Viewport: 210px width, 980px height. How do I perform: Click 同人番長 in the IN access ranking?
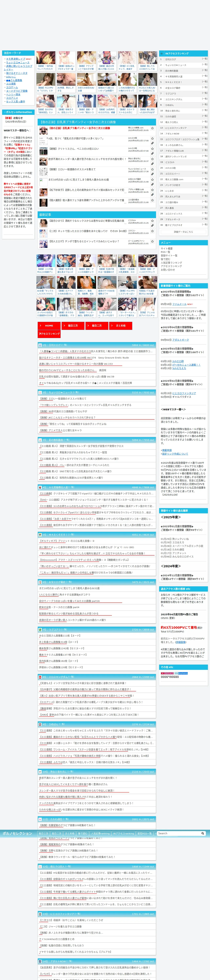click(169, 208)
